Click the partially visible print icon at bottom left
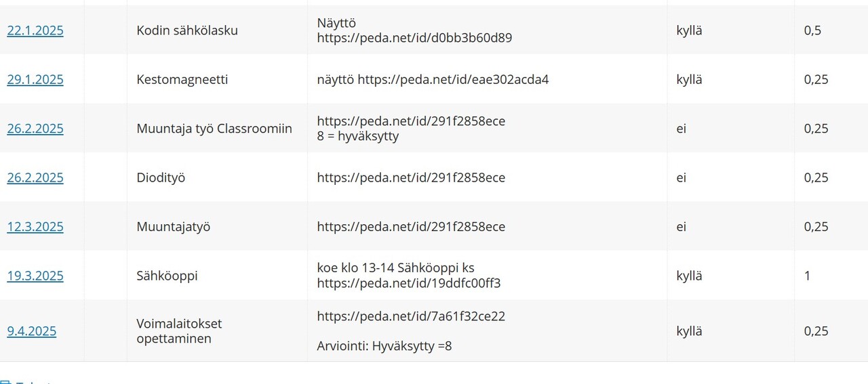Screen dimensions: 868x384 point(4,381)
